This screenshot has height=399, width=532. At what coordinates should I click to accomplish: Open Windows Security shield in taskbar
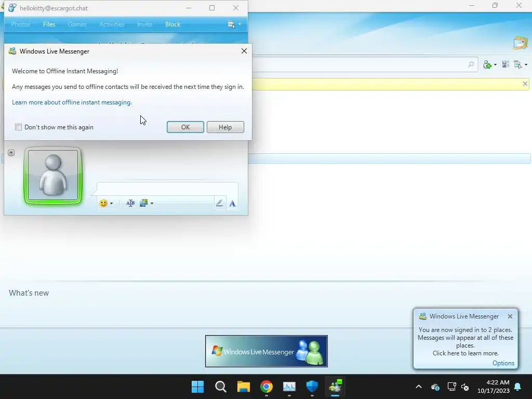(312, 387)
